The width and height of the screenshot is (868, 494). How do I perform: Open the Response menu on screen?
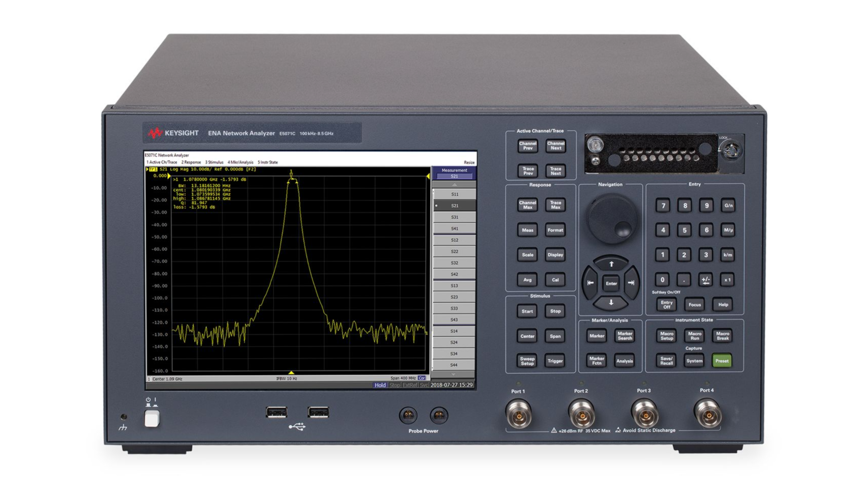pos(191,162)
